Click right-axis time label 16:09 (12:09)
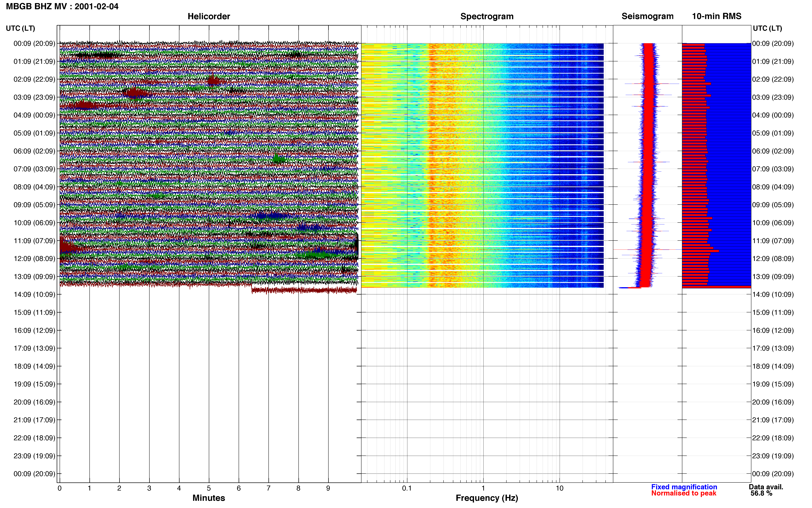 click(x=773, y=330)
